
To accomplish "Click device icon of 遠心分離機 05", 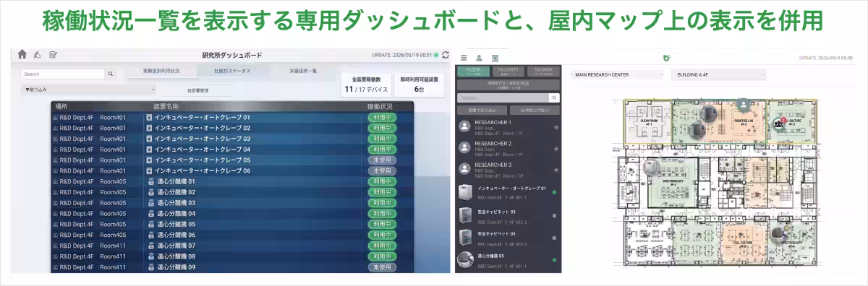I will point(151,224).
